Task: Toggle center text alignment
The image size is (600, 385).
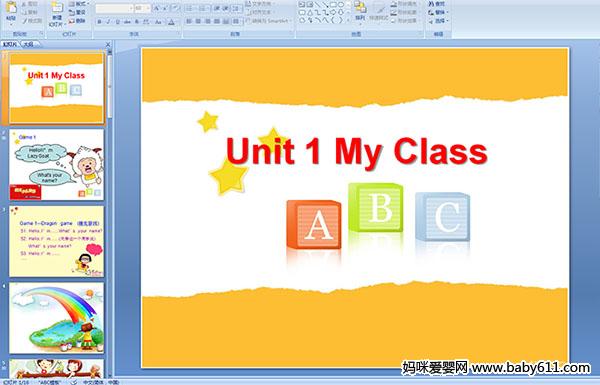Action: 199,21
